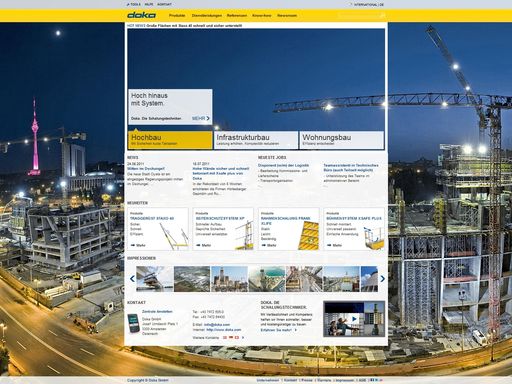Open the Newsroom menu
The height and width of the screenshot is (384, 512).
click(287, 16)
